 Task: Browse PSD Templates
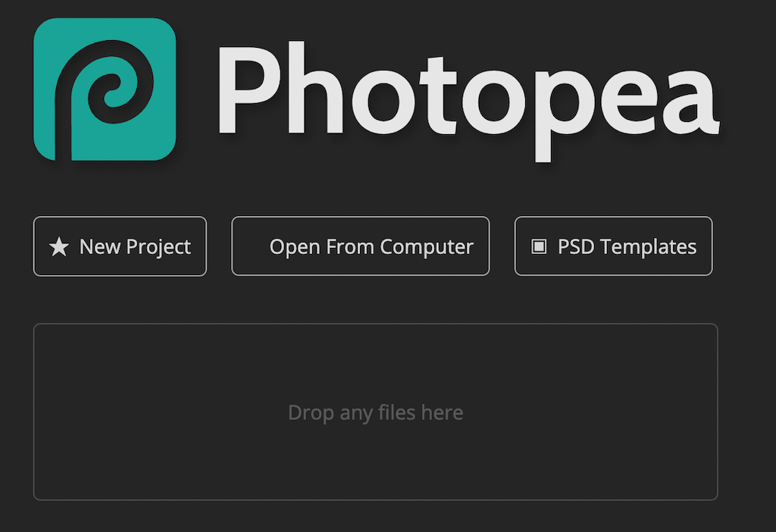click(x=613, y=246)
